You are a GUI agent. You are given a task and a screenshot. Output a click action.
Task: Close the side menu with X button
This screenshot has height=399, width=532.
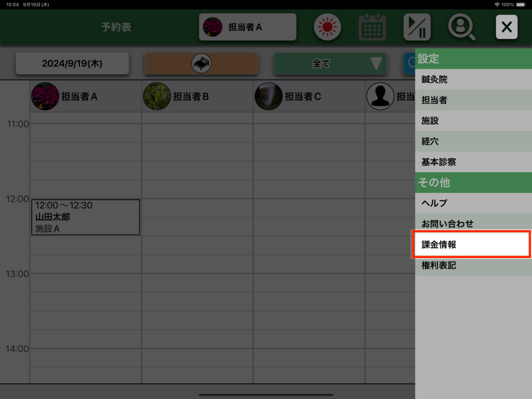(507, 27)
